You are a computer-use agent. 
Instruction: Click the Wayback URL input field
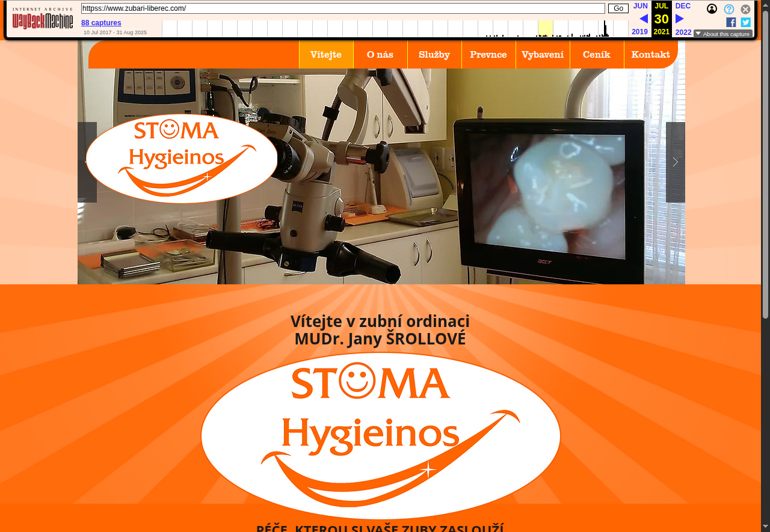(343, 8)
